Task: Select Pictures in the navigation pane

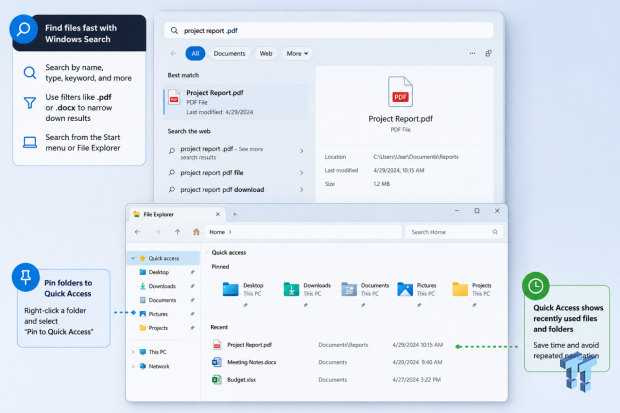Action: tap(158, 314)
